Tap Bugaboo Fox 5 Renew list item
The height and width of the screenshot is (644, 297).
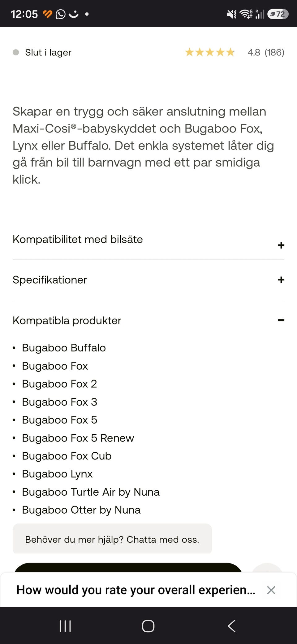(x=78, y=438)
